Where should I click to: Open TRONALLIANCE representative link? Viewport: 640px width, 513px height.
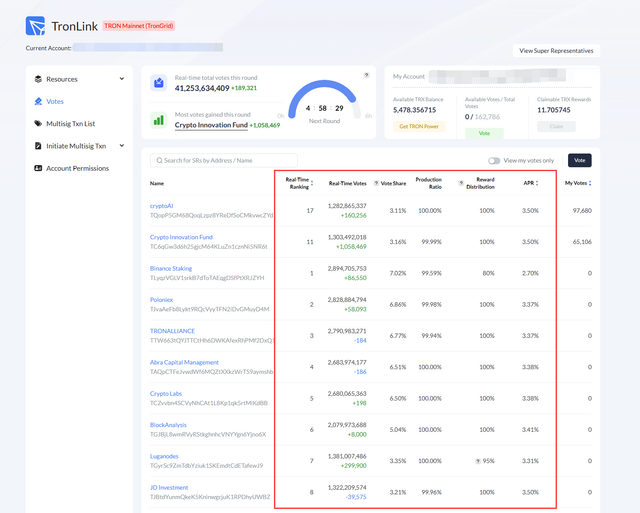[172, 331]
